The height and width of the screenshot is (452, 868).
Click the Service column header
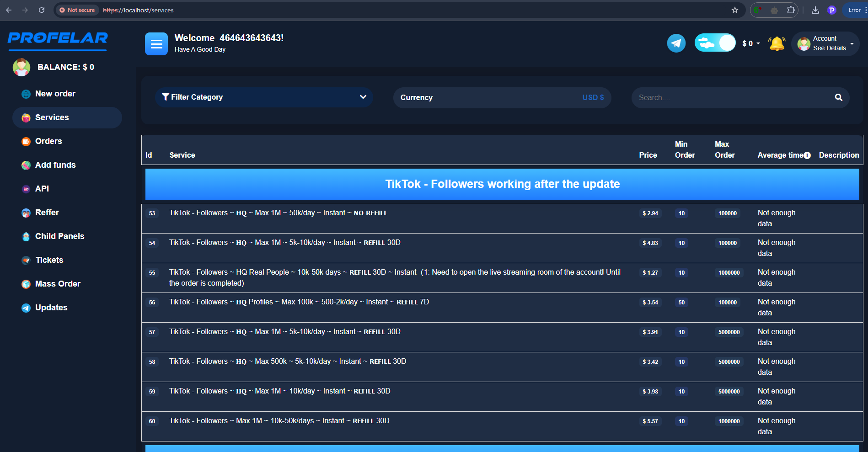coord(182,155)
